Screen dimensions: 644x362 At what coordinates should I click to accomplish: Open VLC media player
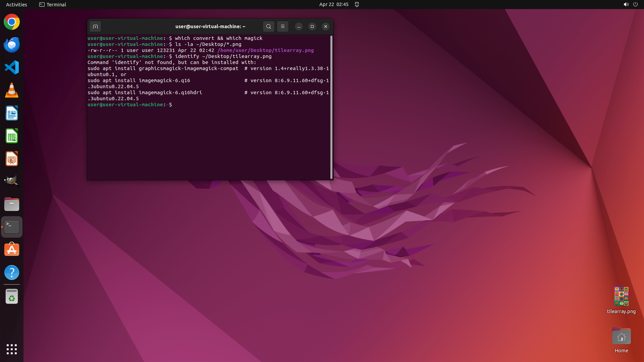pyautogui.click(x=12, y=90)
